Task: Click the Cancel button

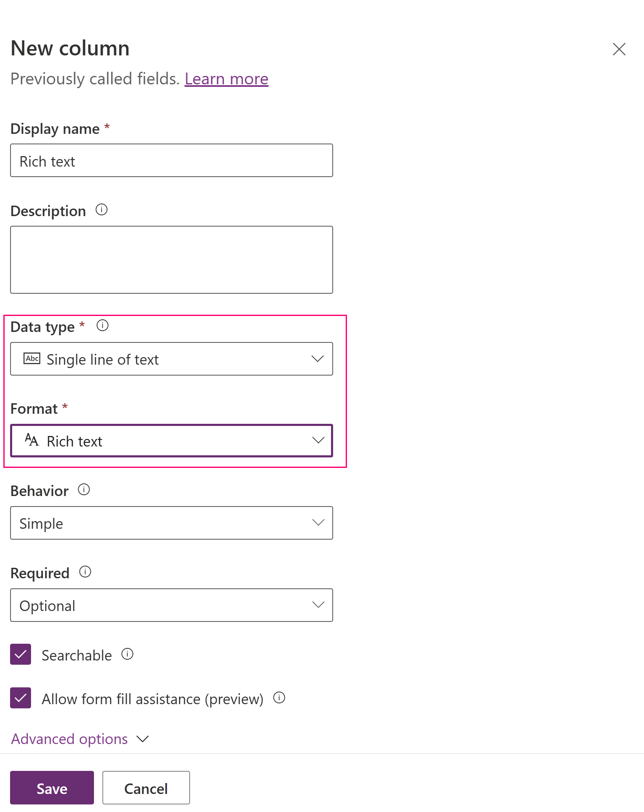Action: (x=146, y=788)
